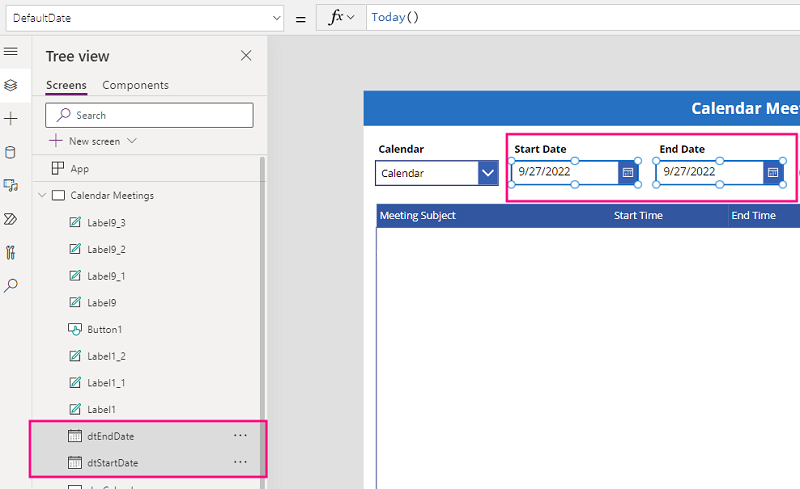Click the End Date input field
800x489 pixels.
(x=710, y=173)
